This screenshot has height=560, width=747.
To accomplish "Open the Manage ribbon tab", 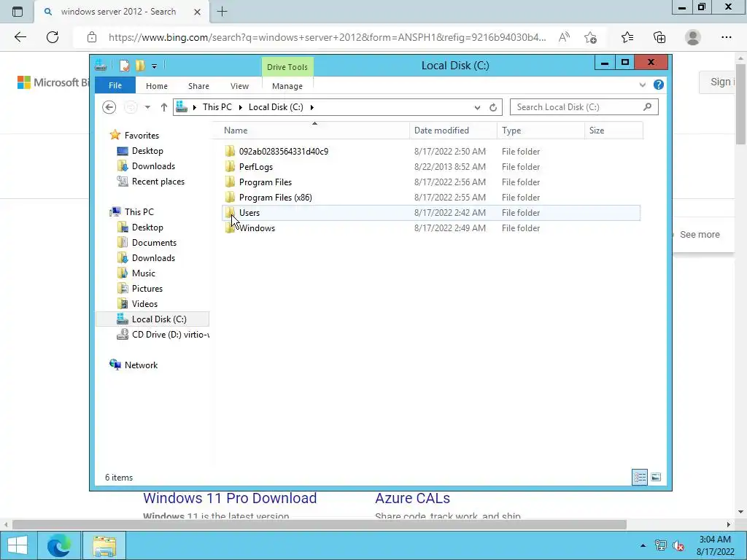I will pos(287,86).
